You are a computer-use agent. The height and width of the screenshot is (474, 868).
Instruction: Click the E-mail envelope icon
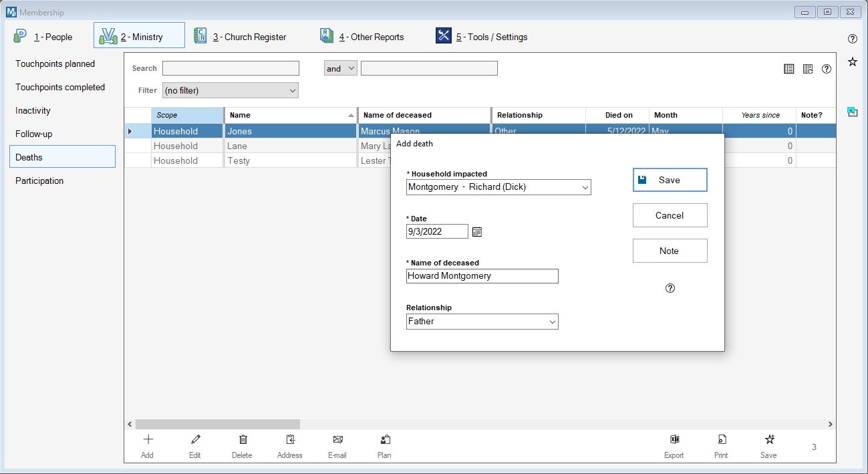tap(337, 440)
